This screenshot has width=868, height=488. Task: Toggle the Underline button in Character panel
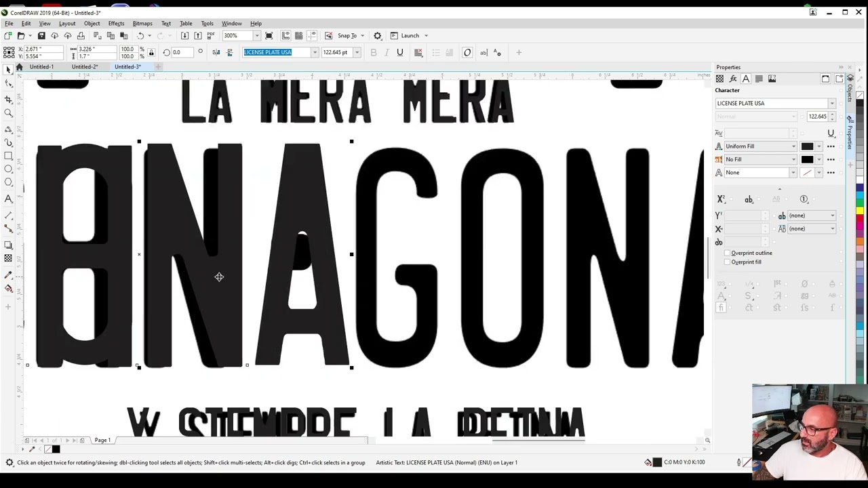[x=831, y=133]
